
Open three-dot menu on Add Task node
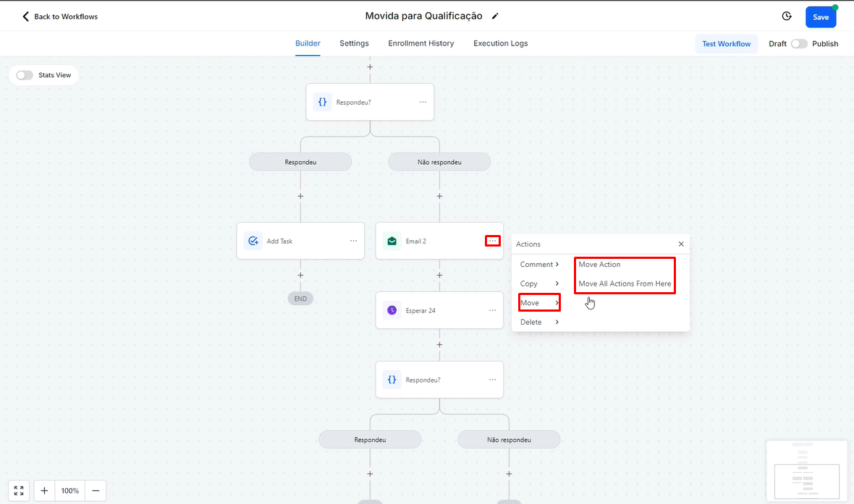(x=353, y=241)
